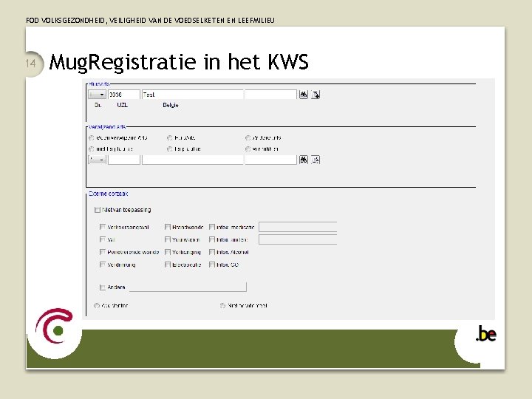Click the binoculars search icon in Verwijzend arts row

304,160
